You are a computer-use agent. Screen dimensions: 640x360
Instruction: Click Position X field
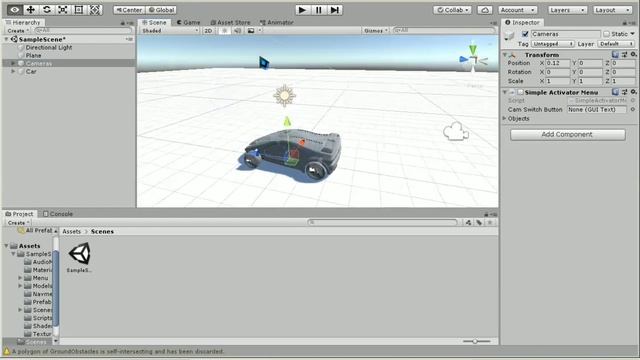pos(558,63)
